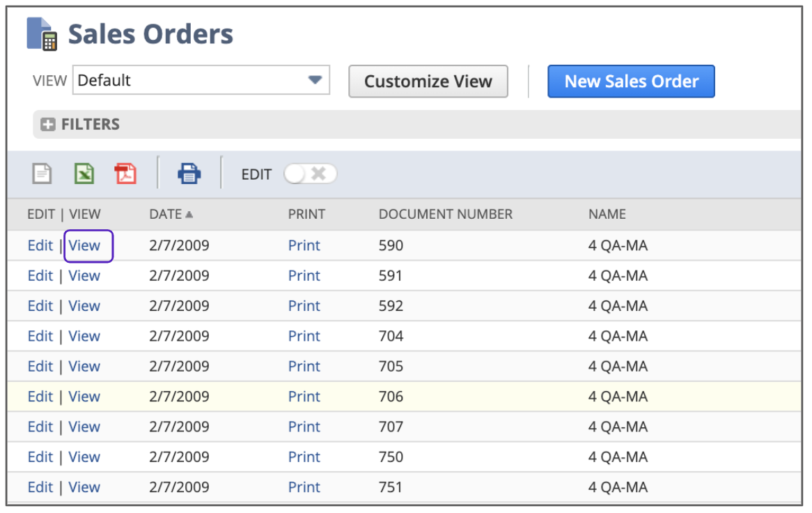
Task: Export list to Excel icon
Action: 84,173
